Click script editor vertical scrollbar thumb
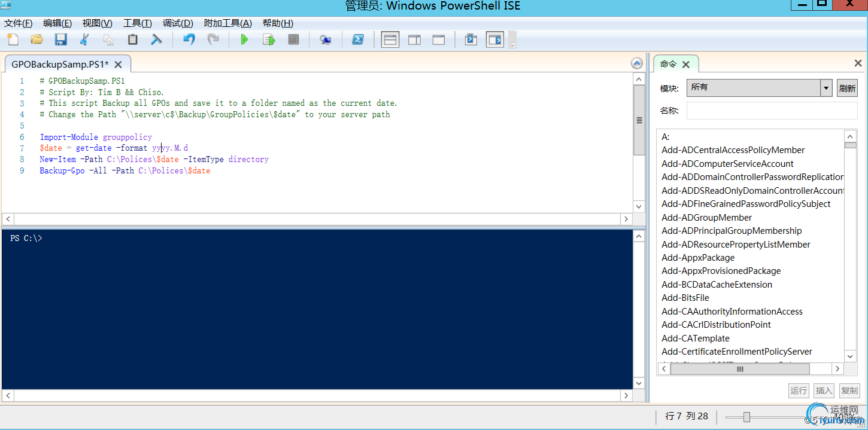Viewport: 868px width, 430px height. click(639, 121)
